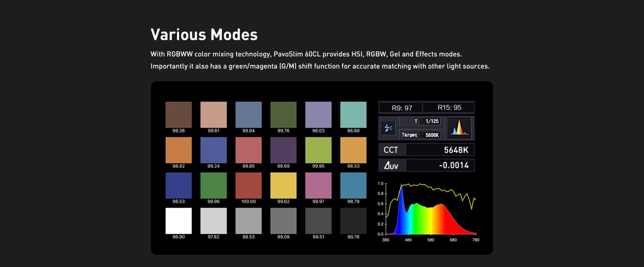Select the lavender swatch labeled 96.03
The width and height of the screenshot is (644, 267).
[318, 115]
